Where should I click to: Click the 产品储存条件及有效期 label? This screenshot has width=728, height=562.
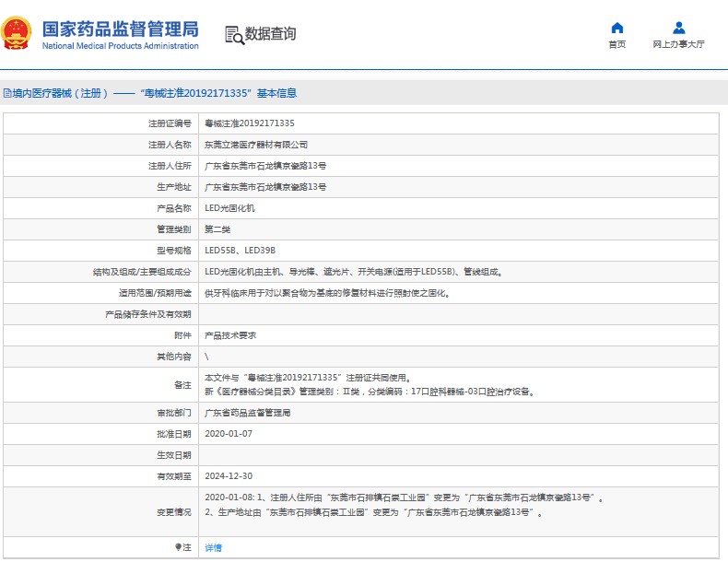[x=148, y=314]
